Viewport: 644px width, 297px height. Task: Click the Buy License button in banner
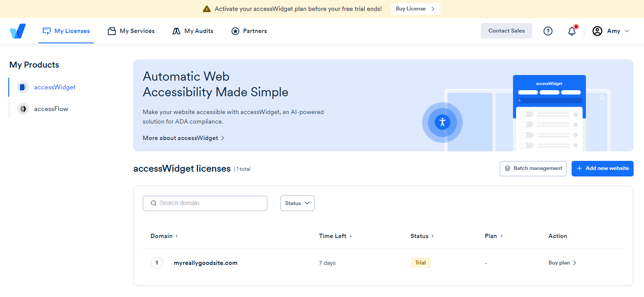[x=415, y=9]
